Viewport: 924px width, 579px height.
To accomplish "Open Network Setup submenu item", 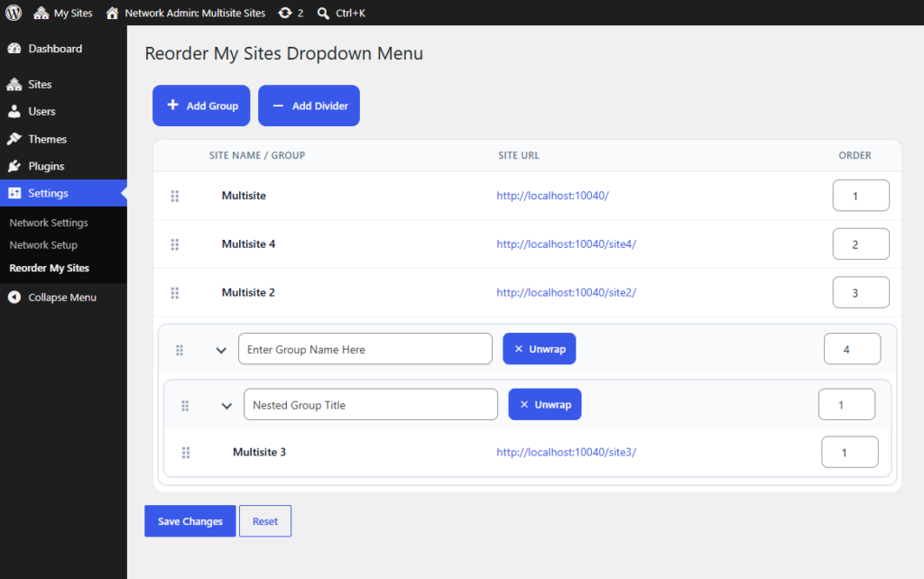I will 43,245.
